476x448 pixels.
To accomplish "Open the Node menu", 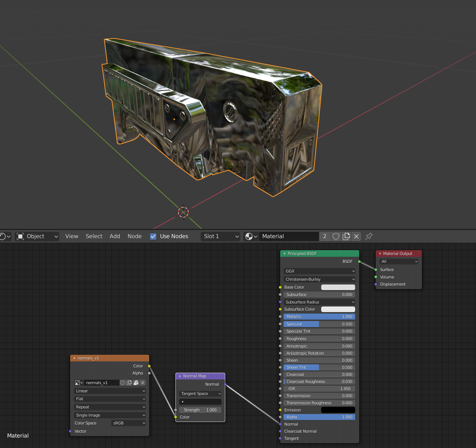I will pos(135,236).
